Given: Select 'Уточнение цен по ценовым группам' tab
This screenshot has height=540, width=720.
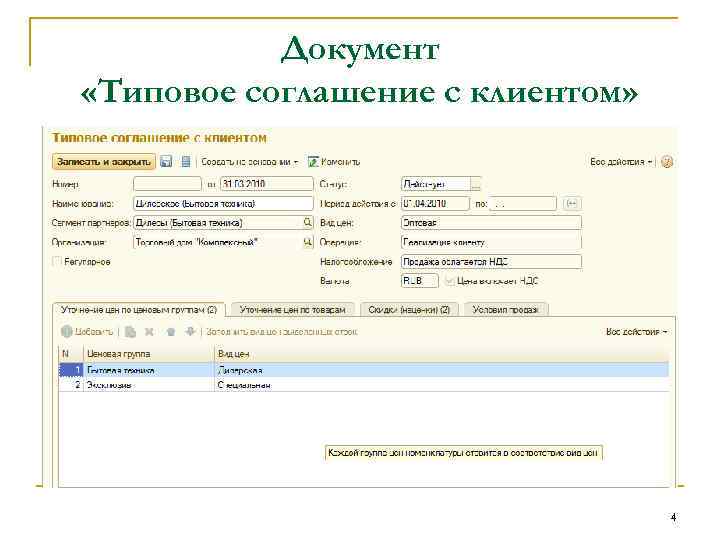Looking at the screenshot, I should (139, 310).
